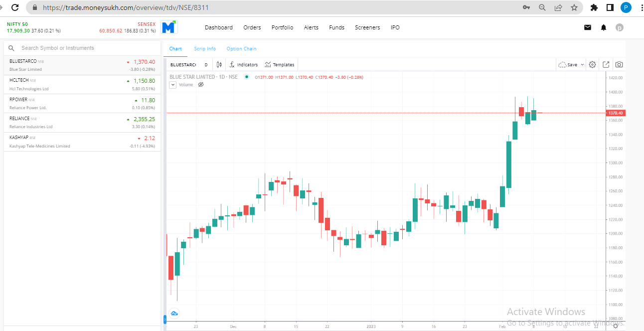Image resolution: width=644 pixels, height=331 pixels.
Task: Toggle browser side panel icon
Action: [610, 7]
